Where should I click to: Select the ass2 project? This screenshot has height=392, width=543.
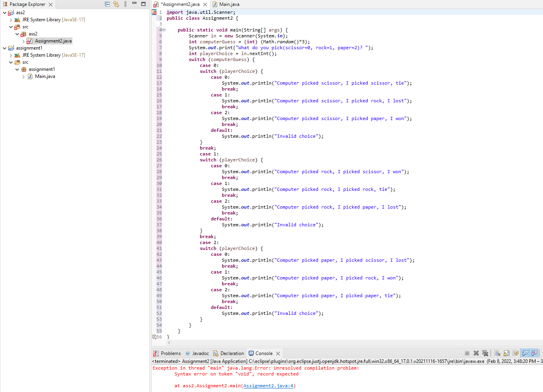(x=20, y=13)
